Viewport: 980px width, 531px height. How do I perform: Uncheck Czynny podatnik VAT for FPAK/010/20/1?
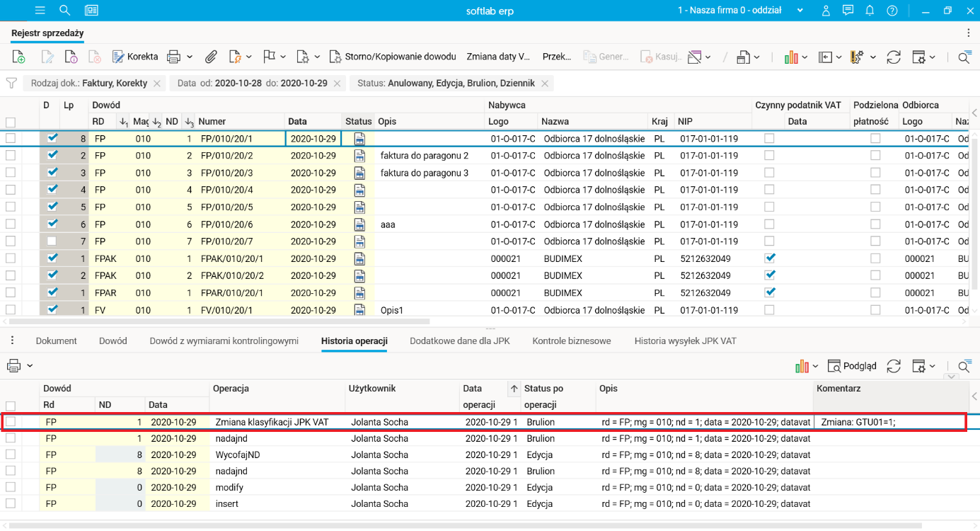coord(769,258)
